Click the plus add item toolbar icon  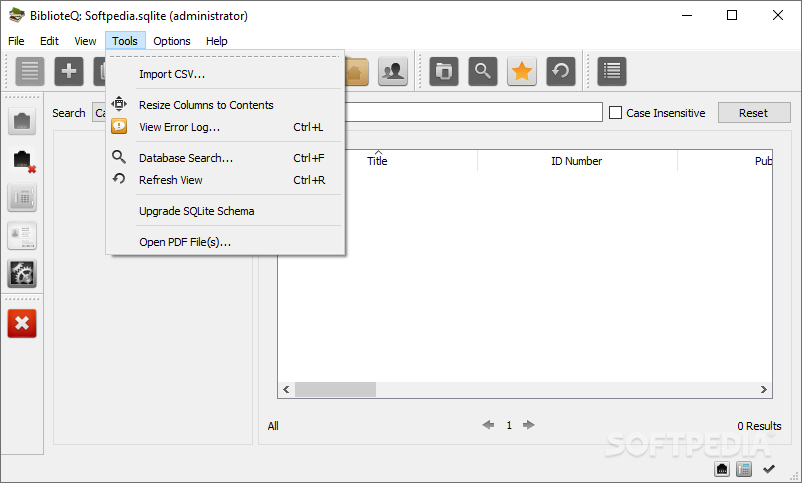point(69,71)
